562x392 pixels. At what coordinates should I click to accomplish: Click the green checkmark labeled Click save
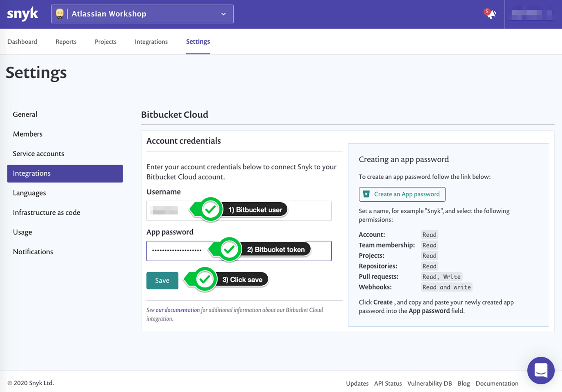point(204,279)
